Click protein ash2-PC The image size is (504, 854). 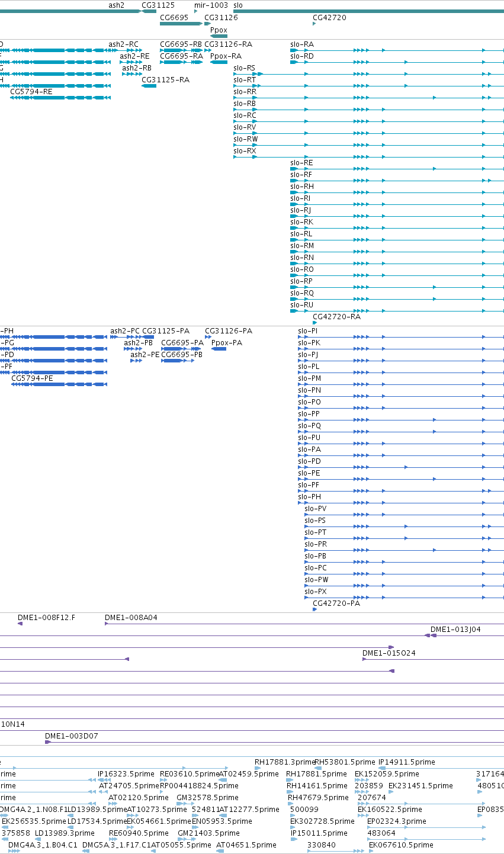[125, 331]
